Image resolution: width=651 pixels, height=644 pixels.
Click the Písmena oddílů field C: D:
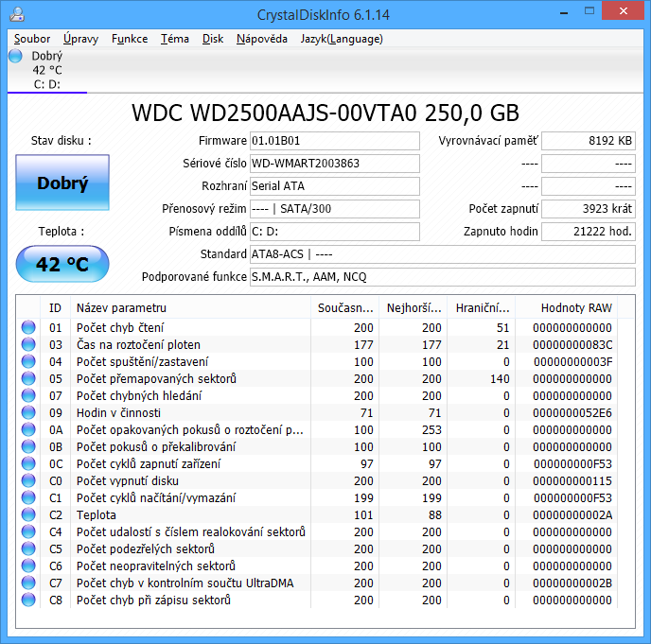coord(335,232)
